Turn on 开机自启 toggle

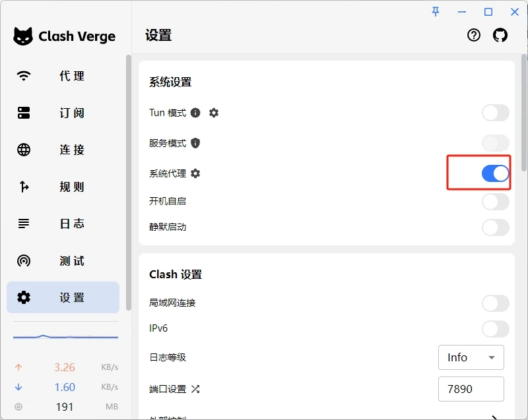(495, 201)
